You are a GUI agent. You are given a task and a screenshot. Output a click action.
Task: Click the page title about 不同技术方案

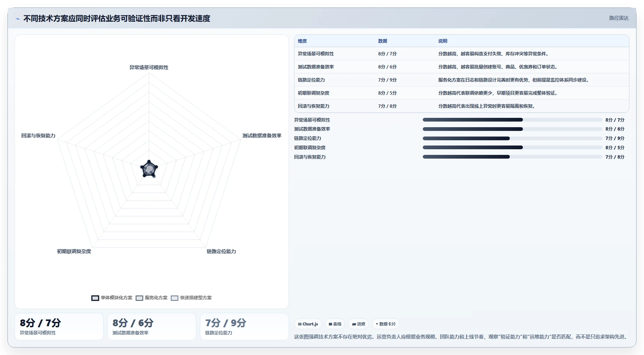pyautogui.click(x=117, y=19)
